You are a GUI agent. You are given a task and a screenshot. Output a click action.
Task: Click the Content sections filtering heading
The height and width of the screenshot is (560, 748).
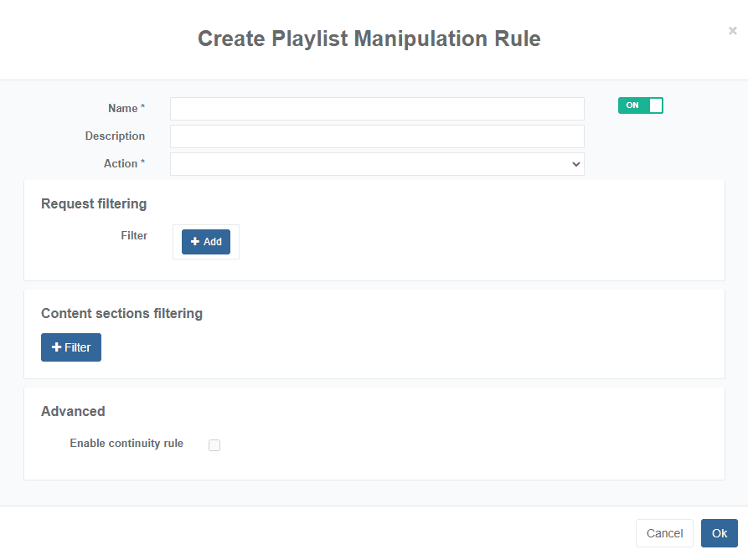point(121,313)
